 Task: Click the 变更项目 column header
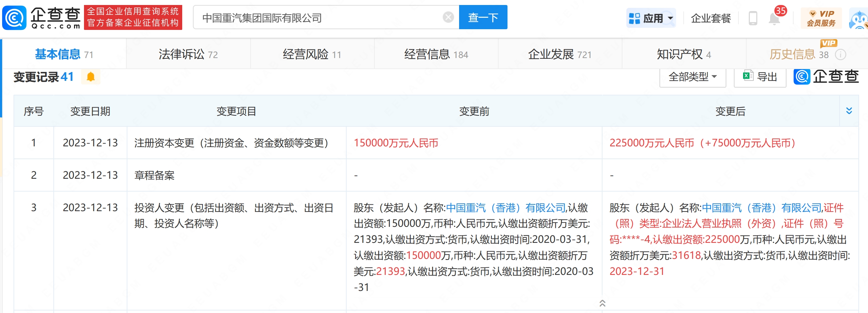pos(236,111)
